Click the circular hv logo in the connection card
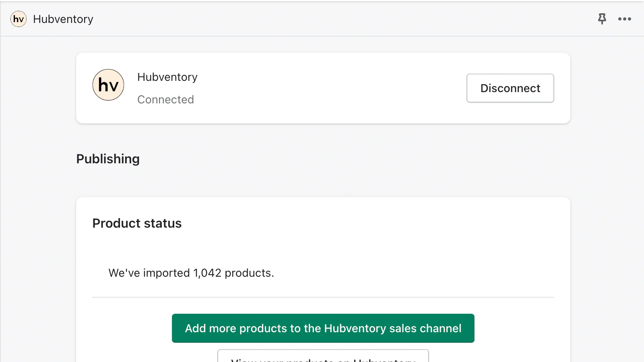 tap(108, 84)
